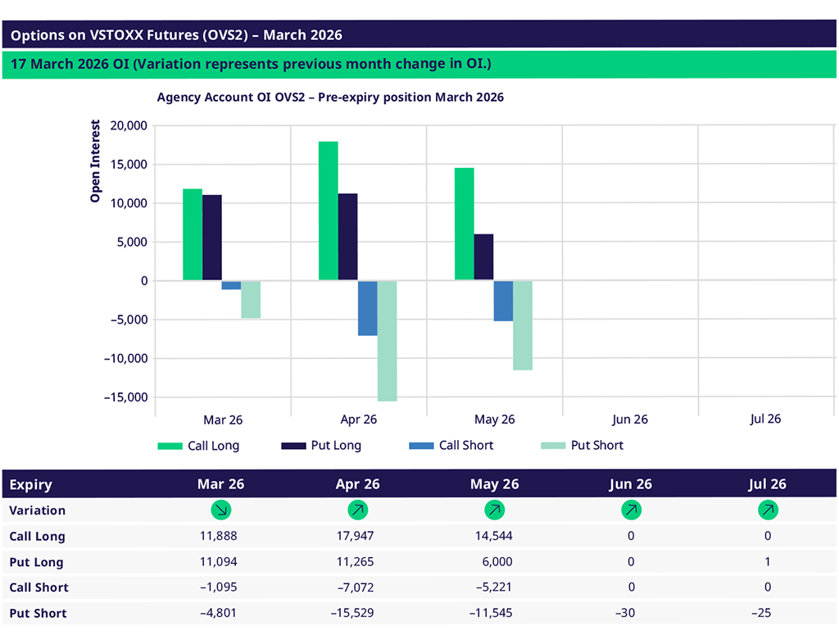Select the Jul 26 Put Long value 1
This screenshot has width=839, height=644.
pos(768,562)
